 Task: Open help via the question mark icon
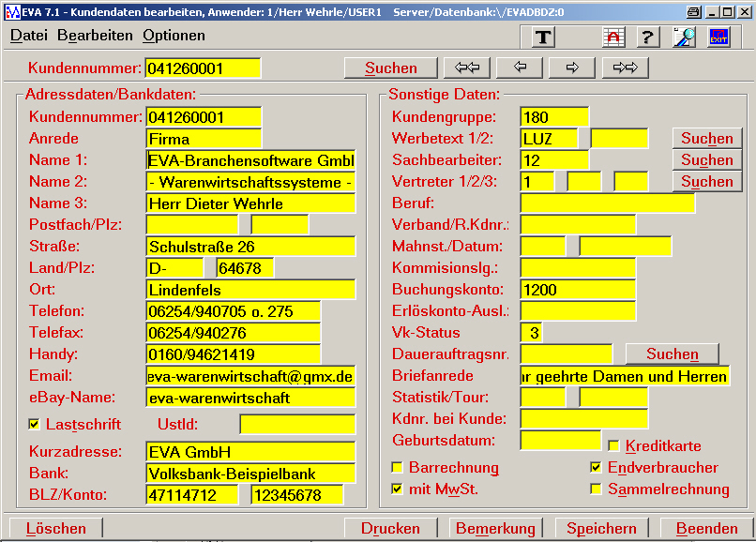pos(648,38)
